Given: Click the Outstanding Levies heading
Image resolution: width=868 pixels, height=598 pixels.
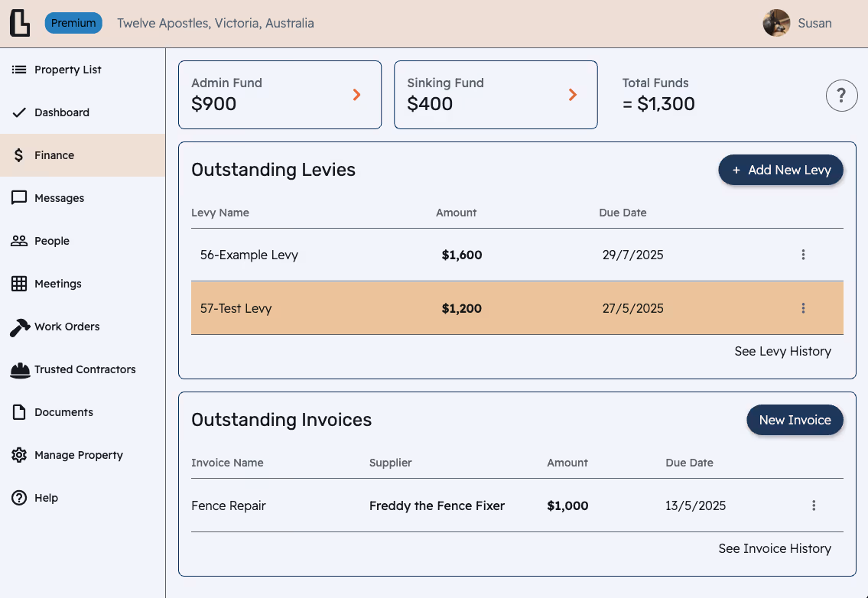Looking at the screenshot, I should [274, 170].
